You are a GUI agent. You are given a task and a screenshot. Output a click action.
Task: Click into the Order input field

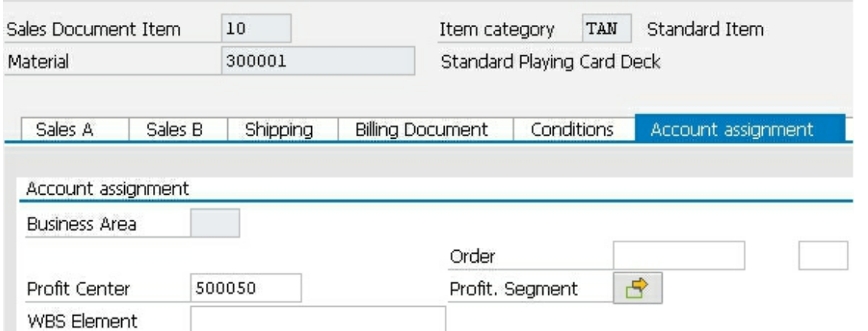coord(679,258)
